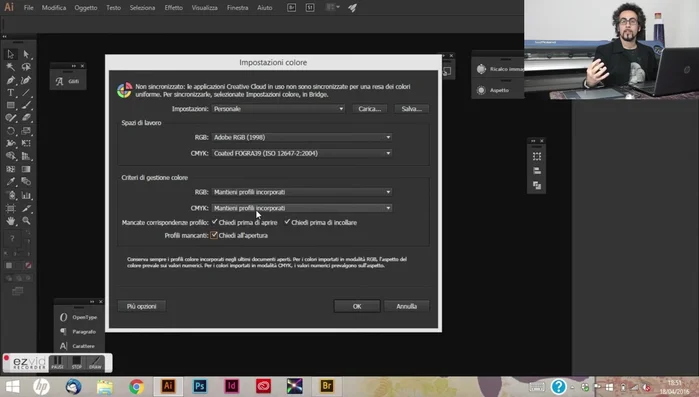
Task: Select the Paintbrush tool
Action: click(x=26, y=105)
